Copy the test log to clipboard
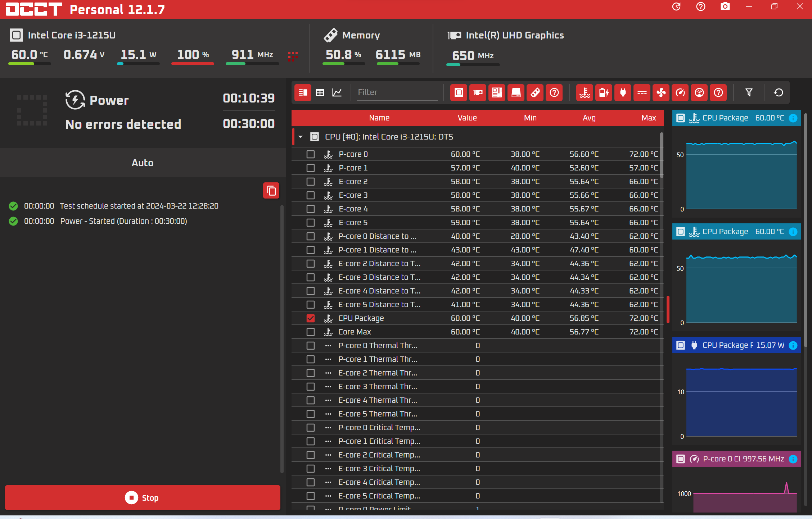 [x=271, y=191]
